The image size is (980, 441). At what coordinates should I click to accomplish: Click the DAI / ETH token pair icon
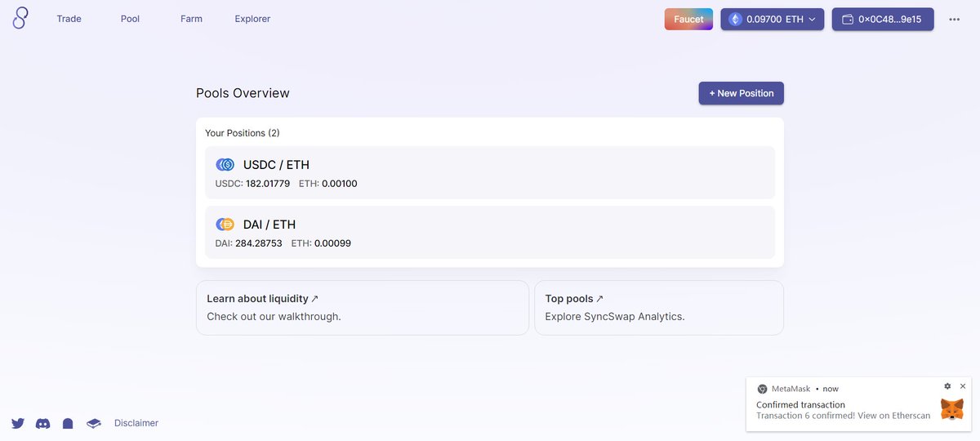(x=225, y=225)
